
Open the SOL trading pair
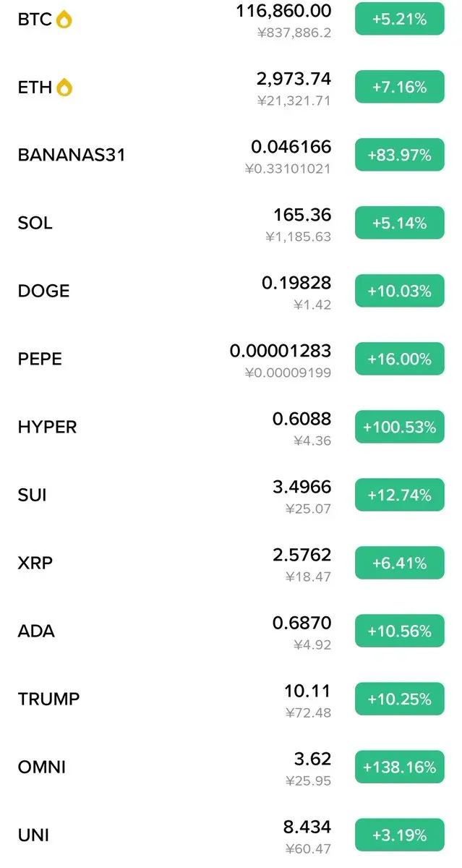click(x=231, y=224)
